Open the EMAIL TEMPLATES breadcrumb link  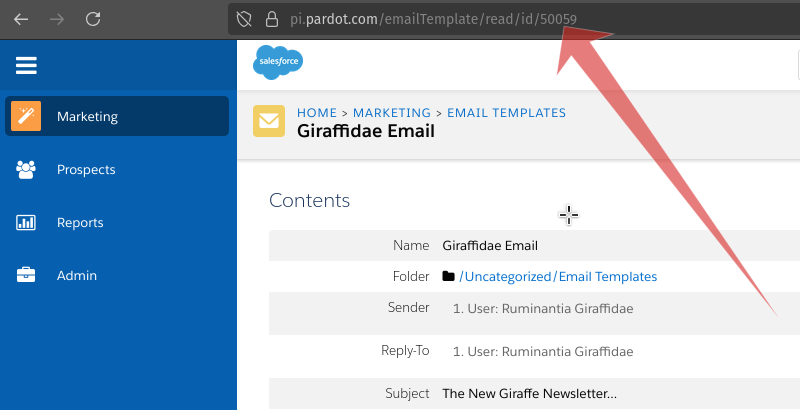click(x=506, y=113)
